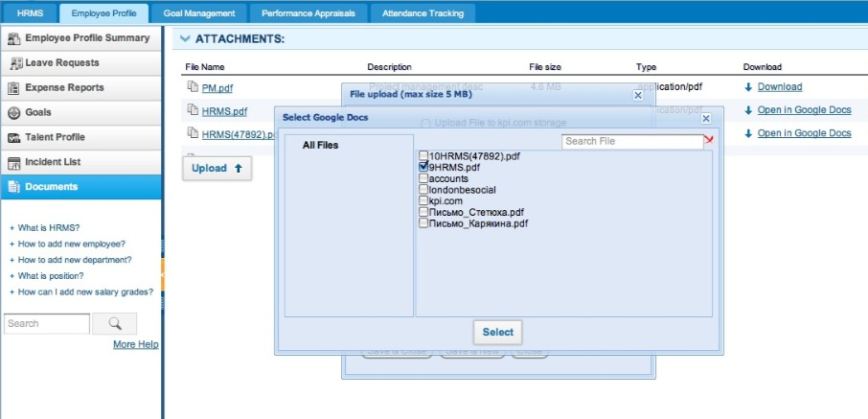Open the What is HRMS? help link
Screen dimensions: 868x419
pyautogui.click(x=49, y=228)
